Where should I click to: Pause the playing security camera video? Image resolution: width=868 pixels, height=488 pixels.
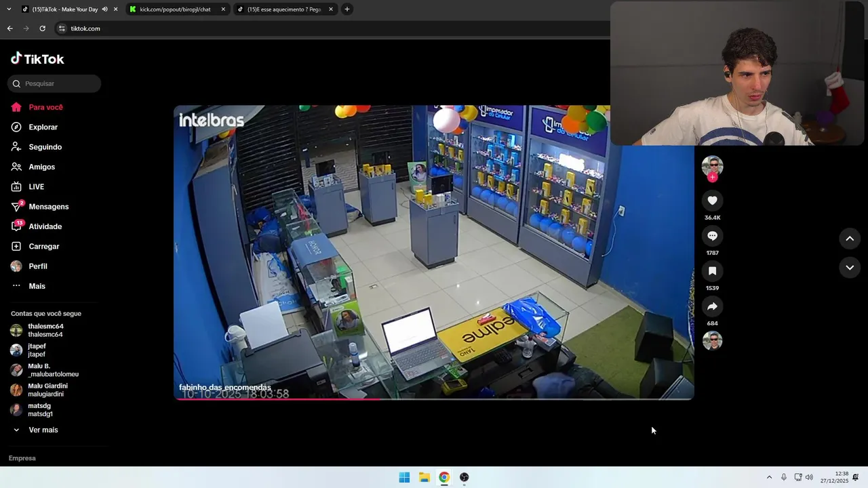(434, 252)
